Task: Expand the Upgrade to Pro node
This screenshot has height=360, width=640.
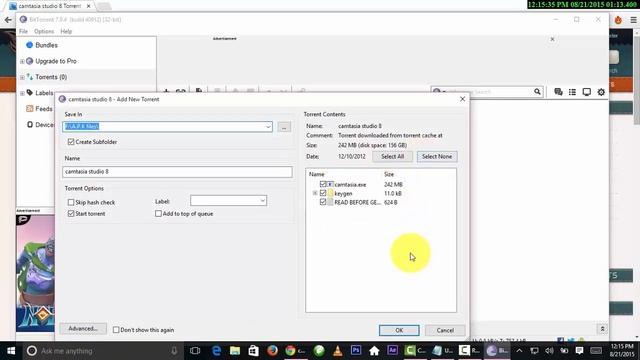Action: click(22, 61)
